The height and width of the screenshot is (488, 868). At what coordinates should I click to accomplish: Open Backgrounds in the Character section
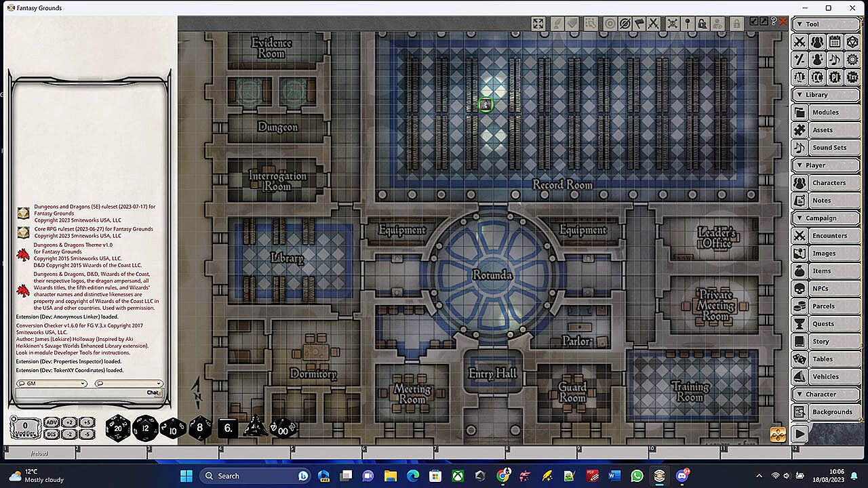[x=826, y=412]
